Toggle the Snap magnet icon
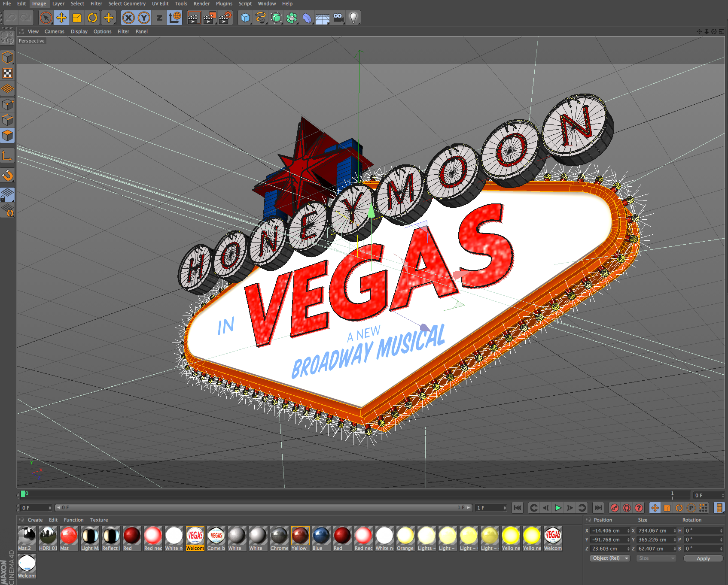The image size is (728, 585). 7,175
